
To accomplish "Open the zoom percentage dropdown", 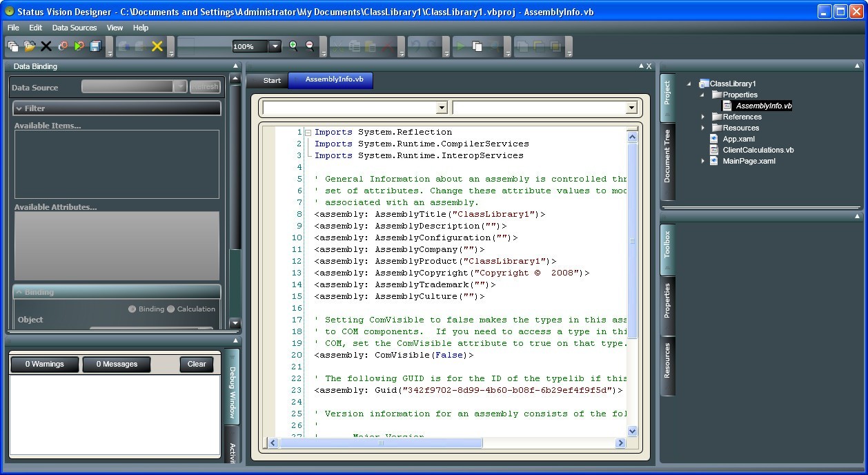I will tap(274, 46).
